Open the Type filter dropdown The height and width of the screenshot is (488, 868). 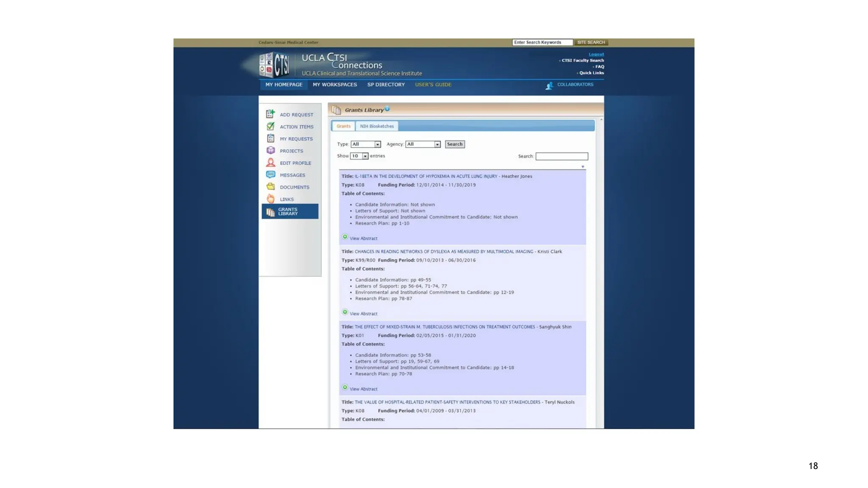pyautogui.click(x=365, y=144)
